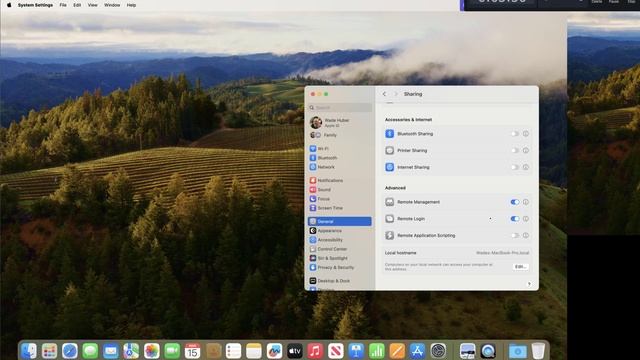Disable Remote Management switch
640x360 pixels.
(x=515, y=202)
